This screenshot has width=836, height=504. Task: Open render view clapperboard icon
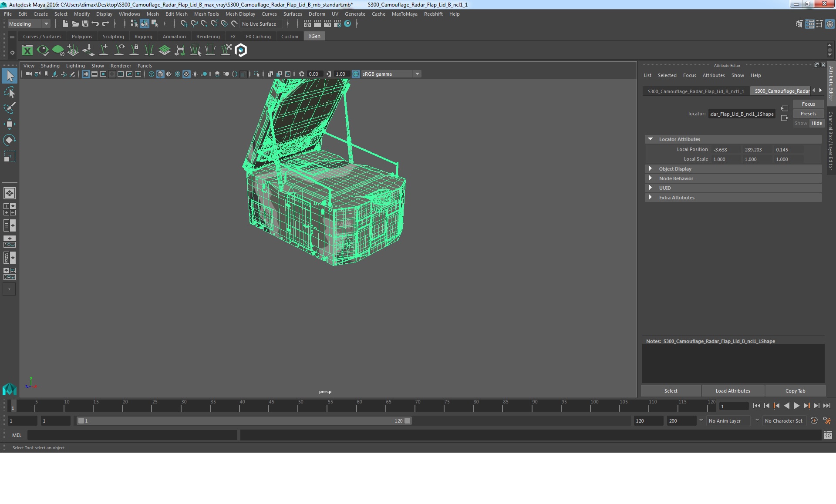(307, 24)
